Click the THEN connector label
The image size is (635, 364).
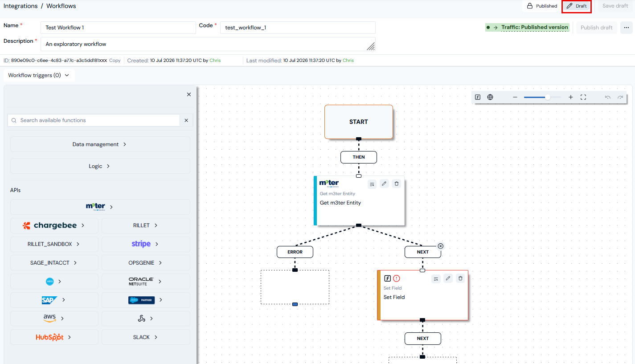pos(359,157)
